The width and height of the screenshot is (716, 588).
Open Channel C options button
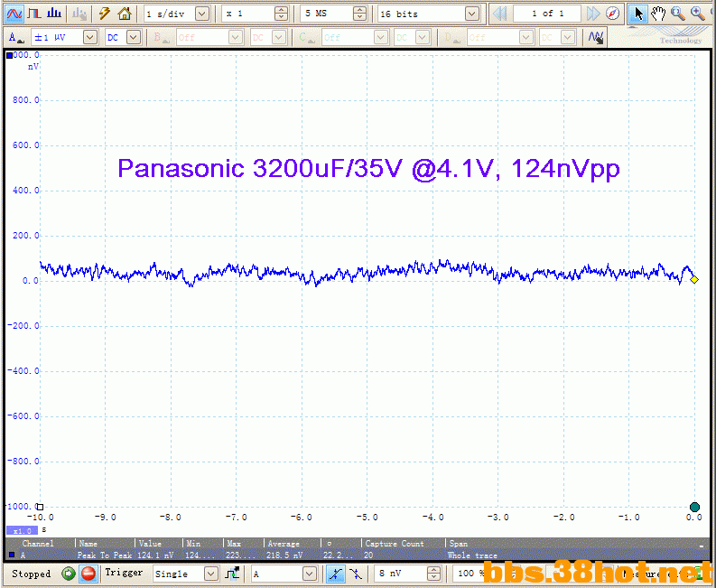point(306,37)
